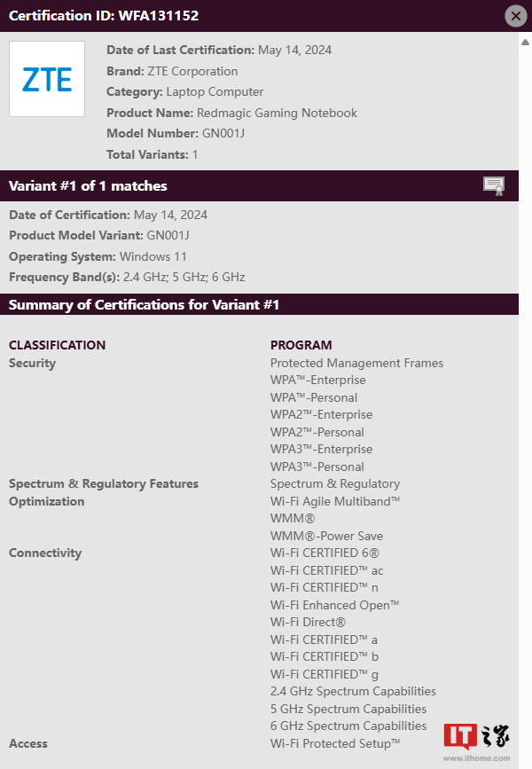Click the Redmagic Gaming Notebook product name

point(277,113)
